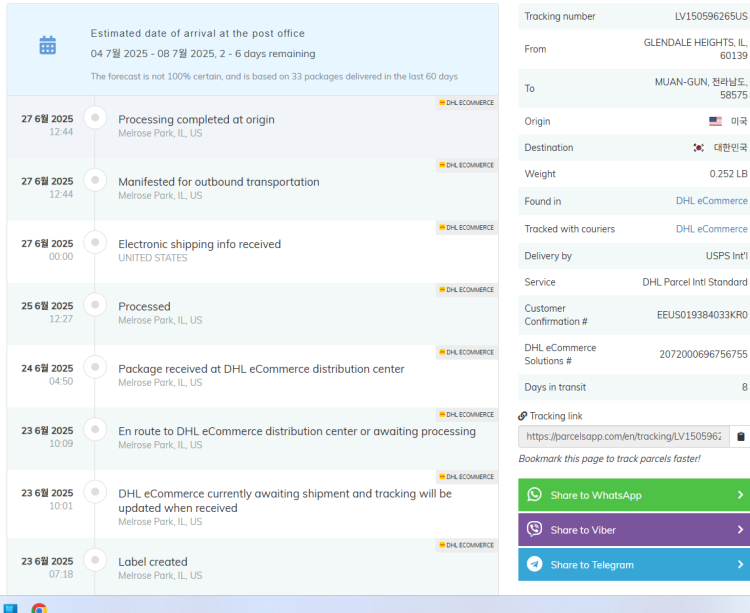Image resolution: width=750 pixels, height=613 pixels.
Task: Click the 24 6월 2025 04:50 timestamp
Action: click(47, 374)
